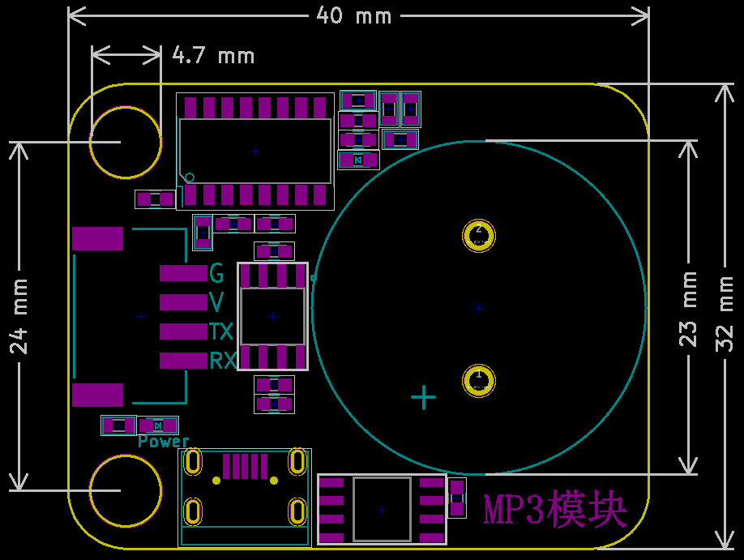744x560 pixels.
Task: Click the teal cross marker inside speaker outline
Action: pyautogui.click(x=424, y=397)
